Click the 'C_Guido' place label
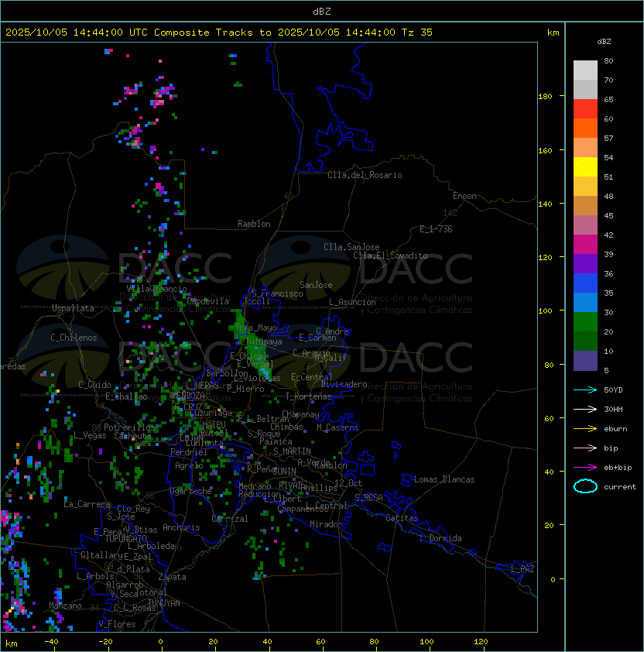The width and height of the screenshot is (644, 652). 94,385
